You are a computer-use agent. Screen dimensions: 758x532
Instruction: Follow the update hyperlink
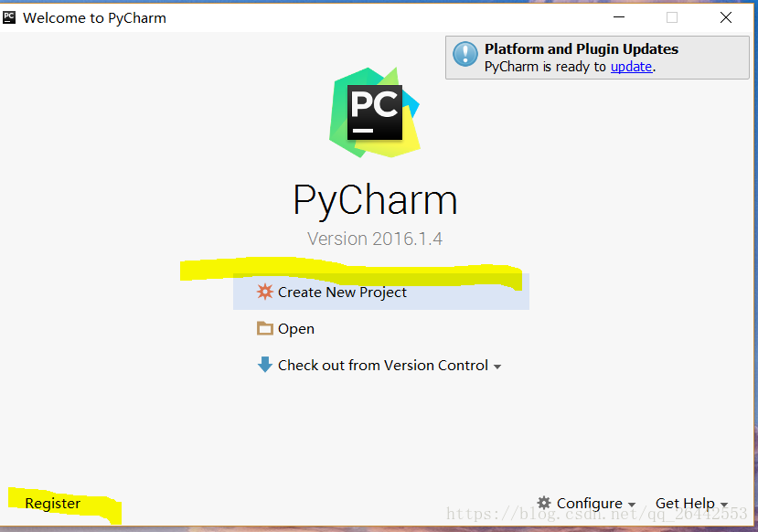pyautogui.click(x=631, y=67)
